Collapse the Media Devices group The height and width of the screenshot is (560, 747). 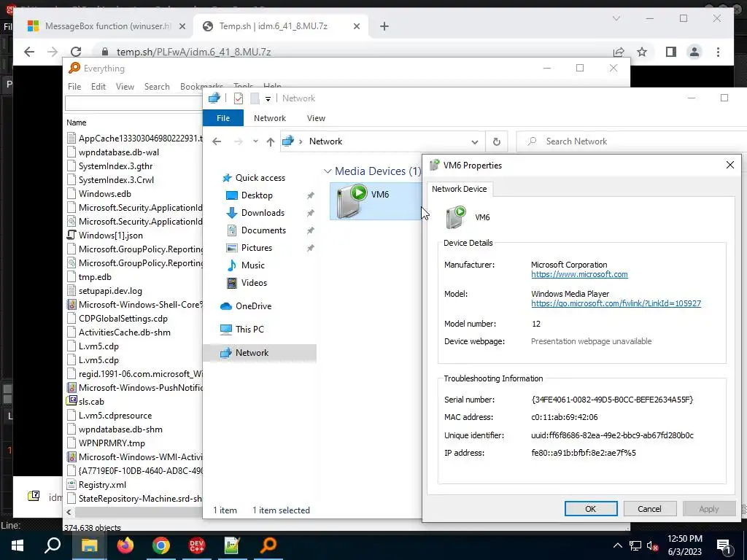click(x=328, y=171)
